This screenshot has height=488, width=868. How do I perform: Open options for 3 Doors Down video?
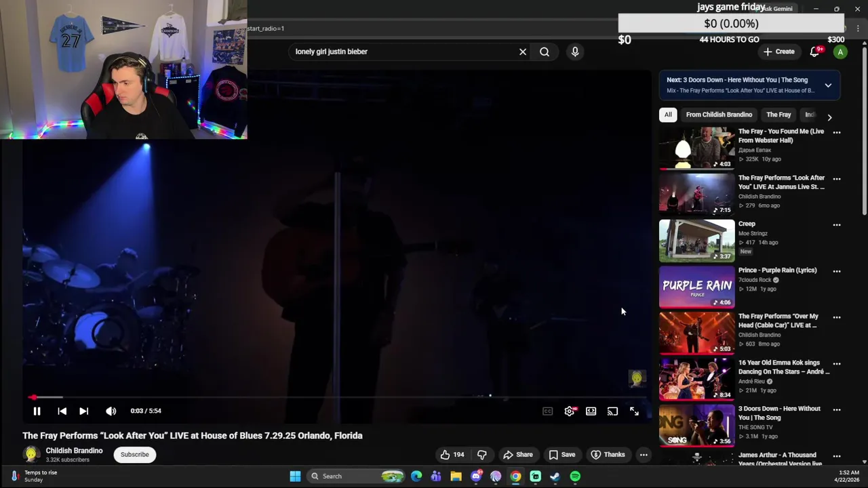tap(837, 409)
